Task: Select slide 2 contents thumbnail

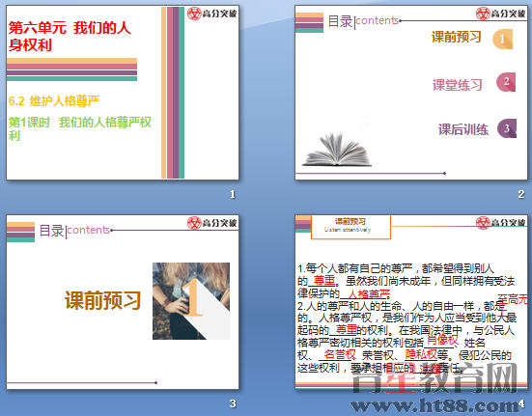Action: point(411,93)
